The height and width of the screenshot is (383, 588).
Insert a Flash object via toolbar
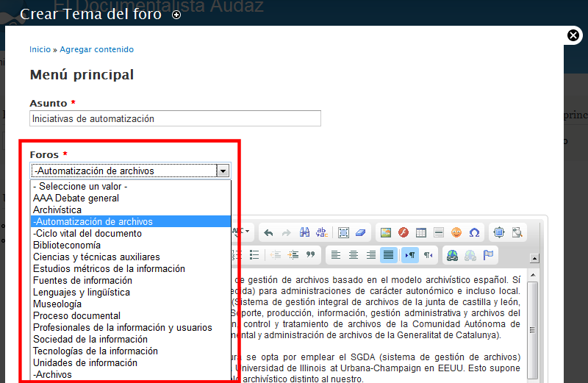(x=403, y=232)
